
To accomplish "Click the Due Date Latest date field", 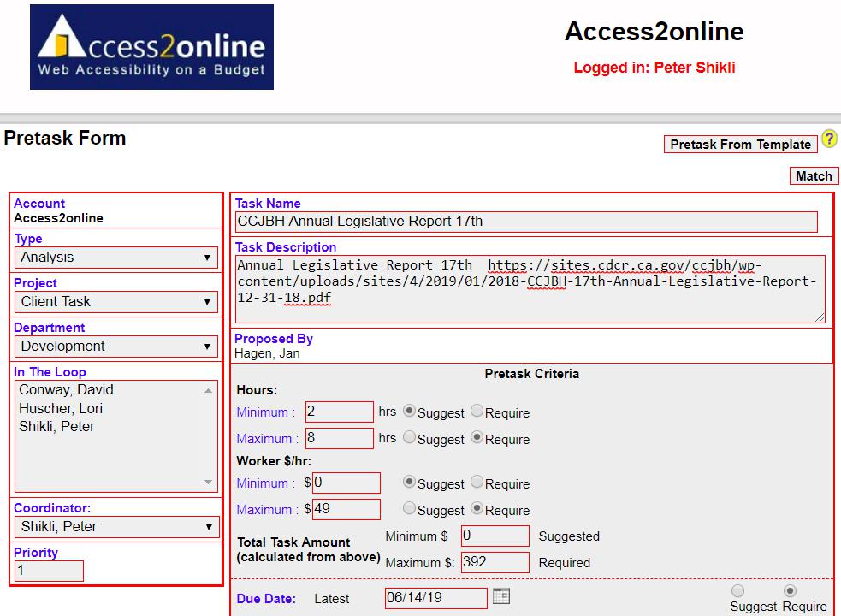I will tap(435, 598).
